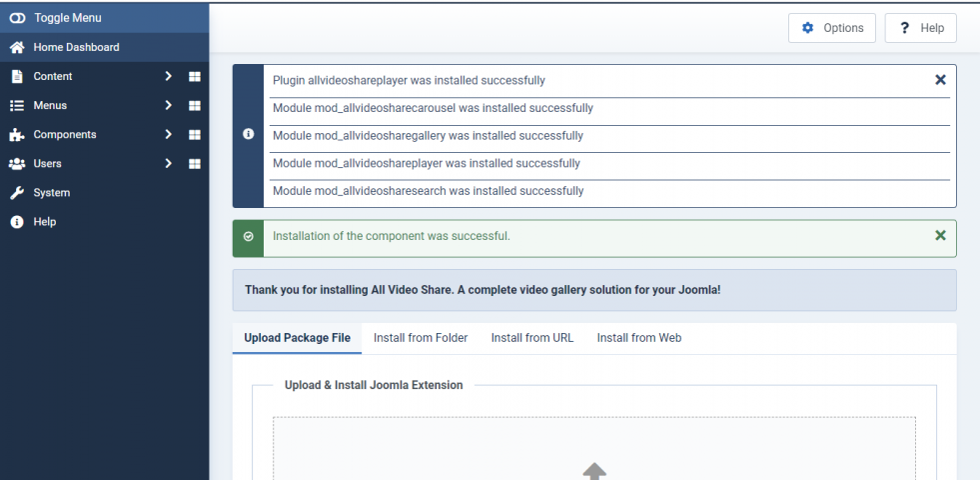Click the Components puzzle piece icon
Screen dimensions: 980x480
pyautogui.click(x=17, y=135)
